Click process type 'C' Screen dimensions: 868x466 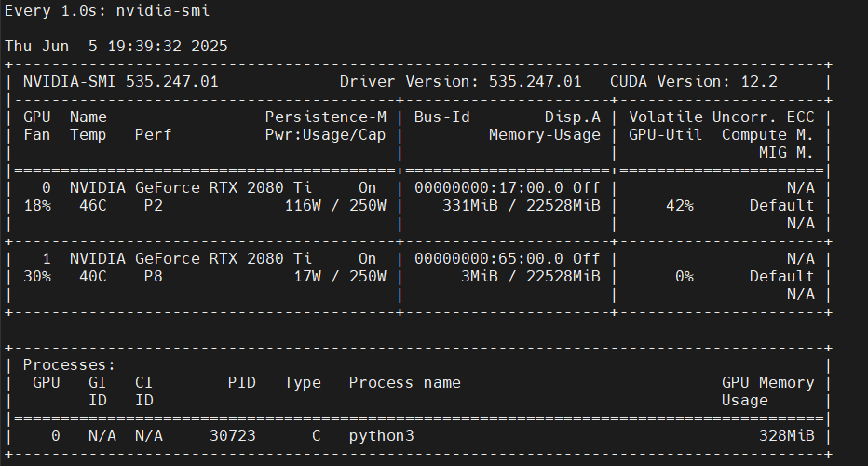[316, 436]
